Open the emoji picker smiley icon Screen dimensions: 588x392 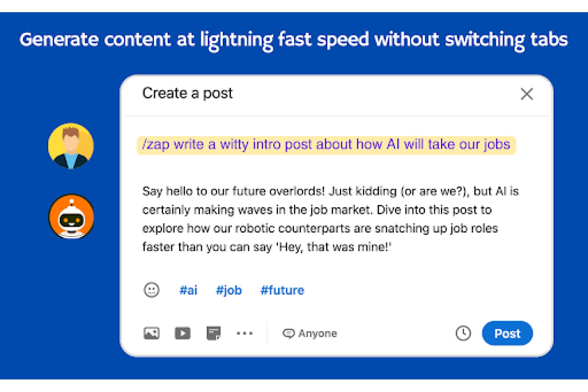[x=151, y=290]
